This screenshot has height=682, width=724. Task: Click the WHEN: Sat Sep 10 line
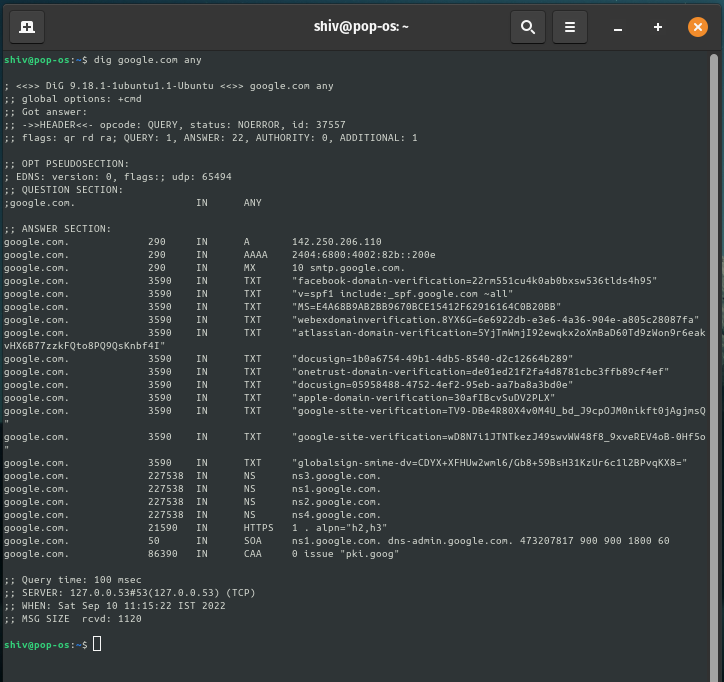click(x=115, y=605)
